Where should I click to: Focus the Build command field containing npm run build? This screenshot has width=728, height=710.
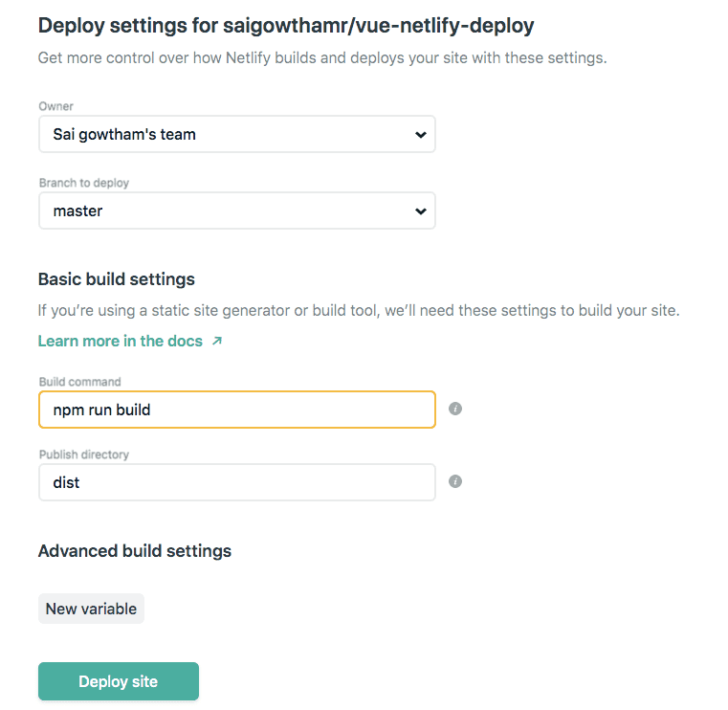point(237,410)
